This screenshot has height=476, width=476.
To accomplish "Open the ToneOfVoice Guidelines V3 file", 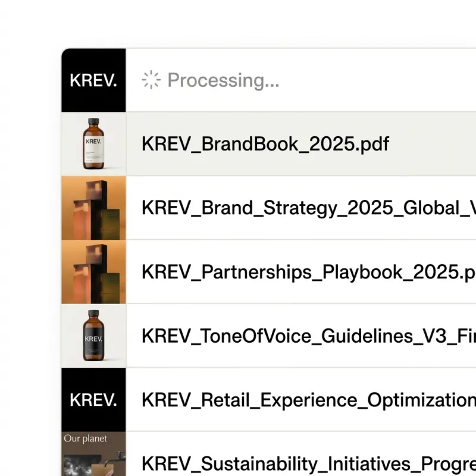I will (297, 336).
